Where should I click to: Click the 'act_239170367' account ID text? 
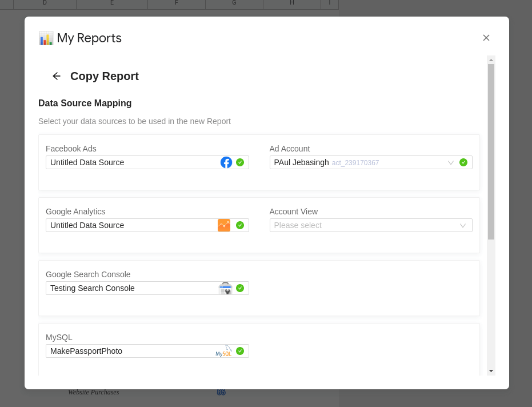(355, 163)
